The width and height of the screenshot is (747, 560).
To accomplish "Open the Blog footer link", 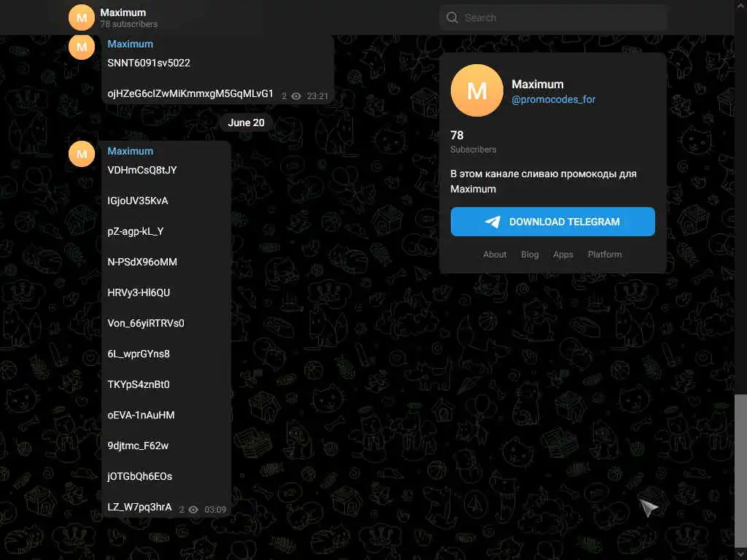I will [x=530, y=254].
